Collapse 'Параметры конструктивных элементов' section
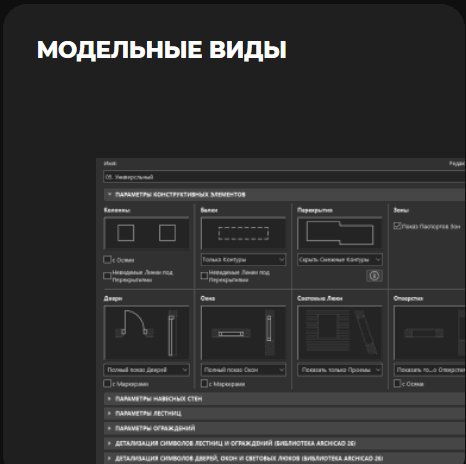Viewport: 466px width, 464px height. tap(285, 194)
